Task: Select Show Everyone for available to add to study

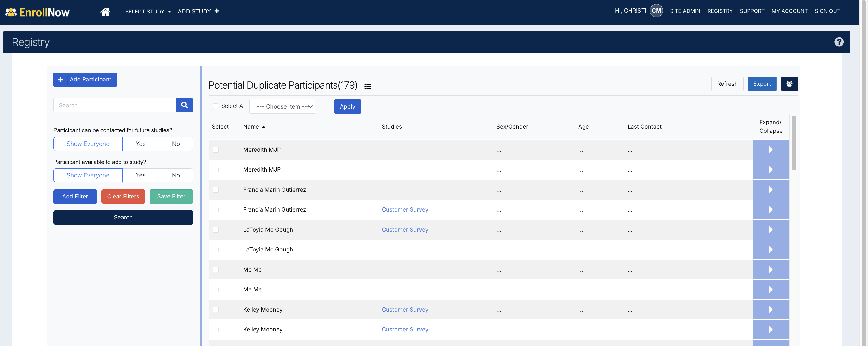Action: click(x=88, y=175)
